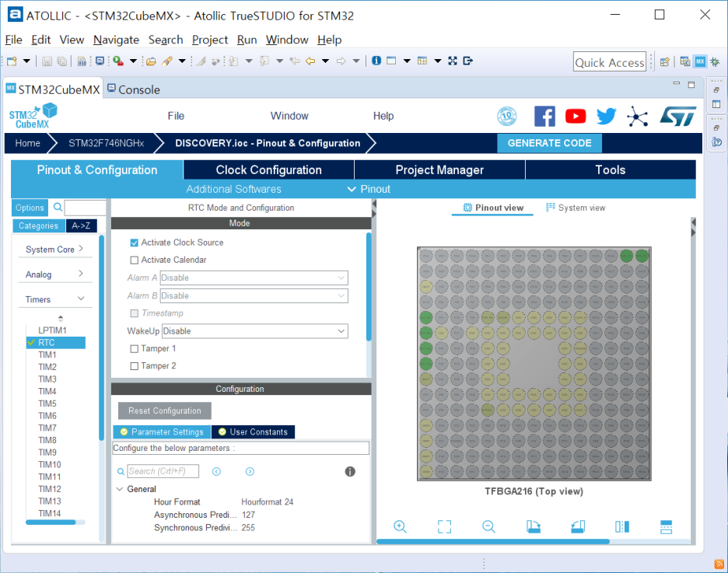The height and width of the screenshot is (573, 728).
Task: Click the Quick Access field
Action: [x=610, y=61]
